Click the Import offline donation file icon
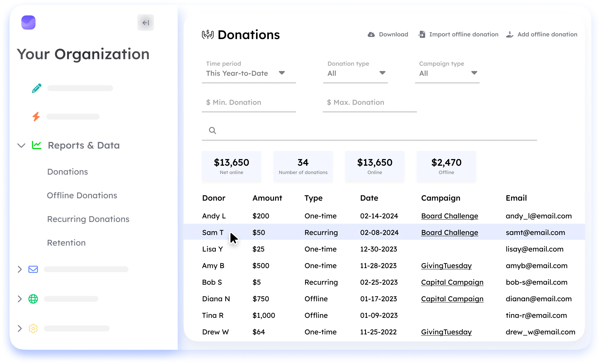This screenshot has width=601, height=364. click(x=422, y=34)
